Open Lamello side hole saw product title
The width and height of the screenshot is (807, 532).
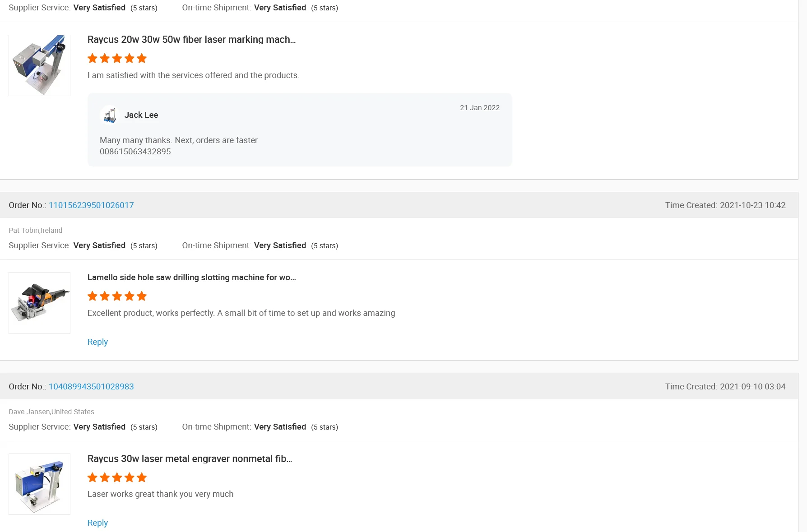click(191, 278)
